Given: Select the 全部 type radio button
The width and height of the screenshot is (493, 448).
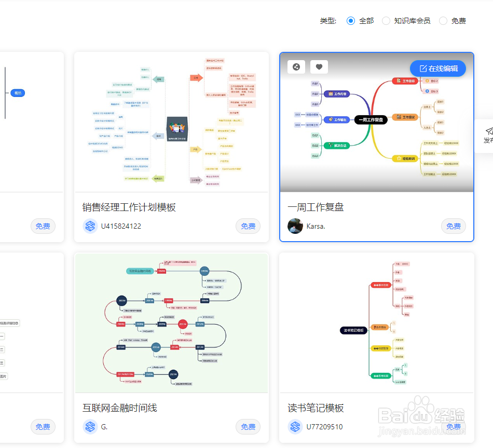Looking at the screenshot, I should click(x=351, y=21).
